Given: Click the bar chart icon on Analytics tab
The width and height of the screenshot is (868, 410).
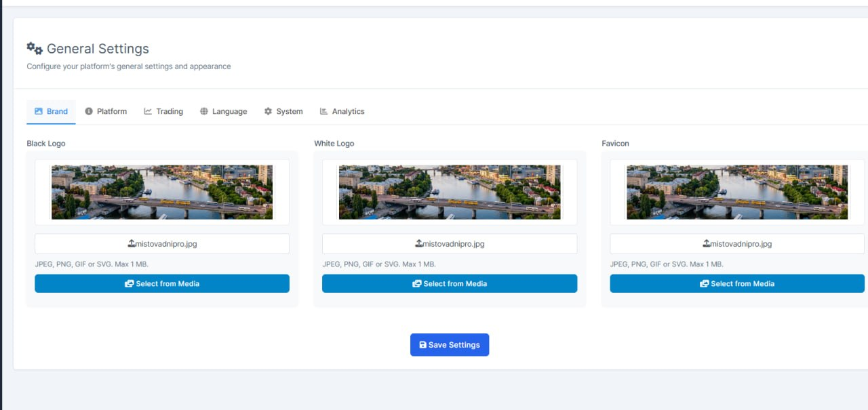Looking at the screenshot, I should click(x=323, y=111).
